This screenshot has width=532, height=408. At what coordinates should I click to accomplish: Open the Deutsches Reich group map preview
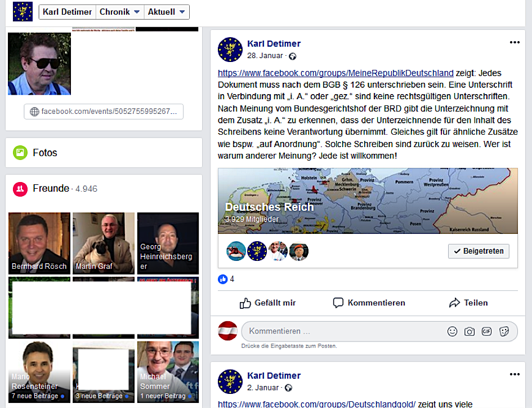tap(368, 201)
